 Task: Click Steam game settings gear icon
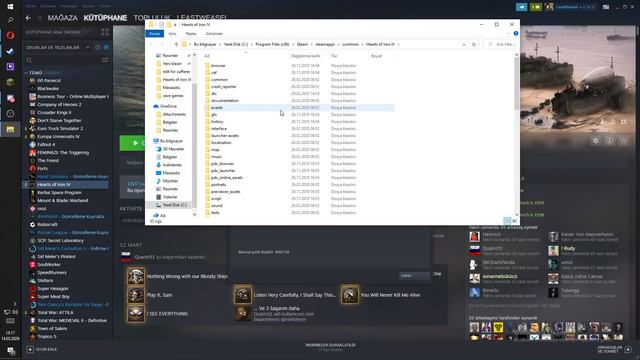[x=596, y=141]
